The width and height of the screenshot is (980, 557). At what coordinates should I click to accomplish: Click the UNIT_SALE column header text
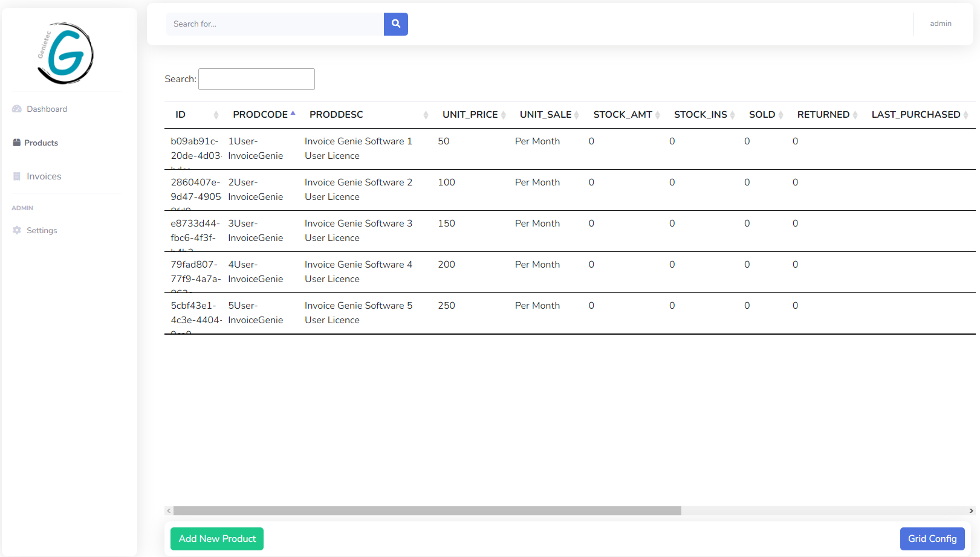coord(546,115)
